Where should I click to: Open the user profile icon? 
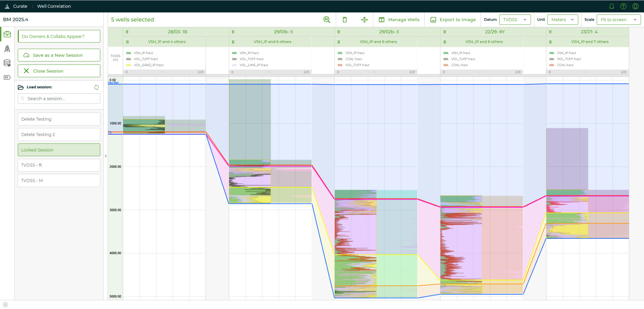tap(635, 6)
